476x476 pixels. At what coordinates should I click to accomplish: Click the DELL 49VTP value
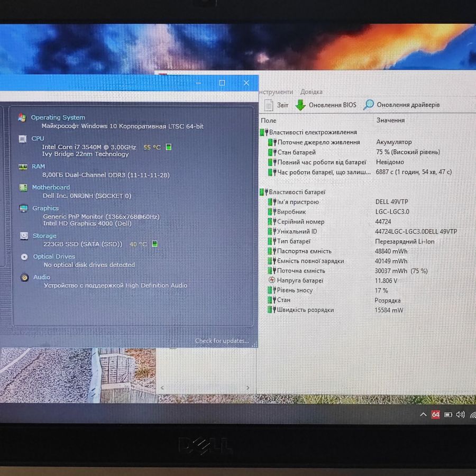[x=391, y=202]
